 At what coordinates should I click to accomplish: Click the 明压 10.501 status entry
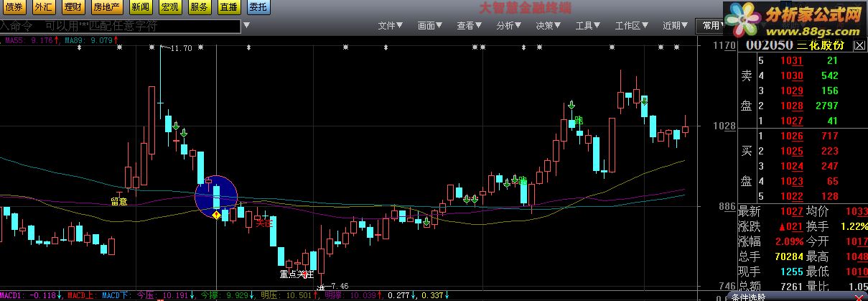point(289,295)
